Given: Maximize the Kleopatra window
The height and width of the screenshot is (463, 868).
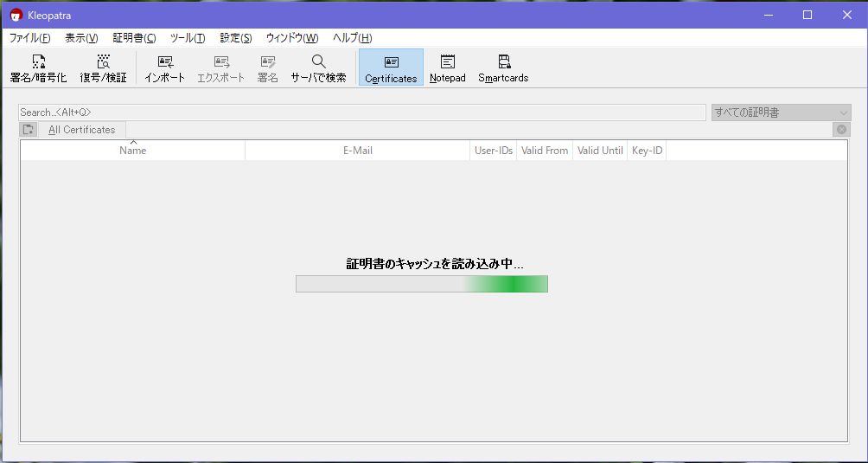Looking at the screenshot, I should [x=807, y=15].
